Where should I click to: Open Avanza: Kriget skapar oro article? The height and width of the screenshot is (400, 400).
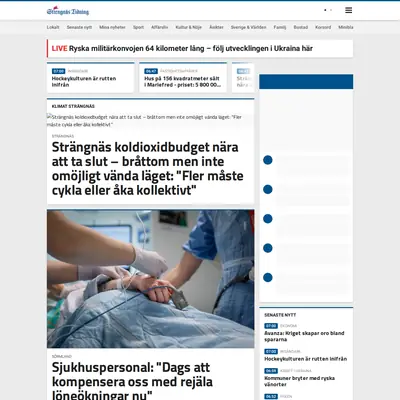point(304,336)
